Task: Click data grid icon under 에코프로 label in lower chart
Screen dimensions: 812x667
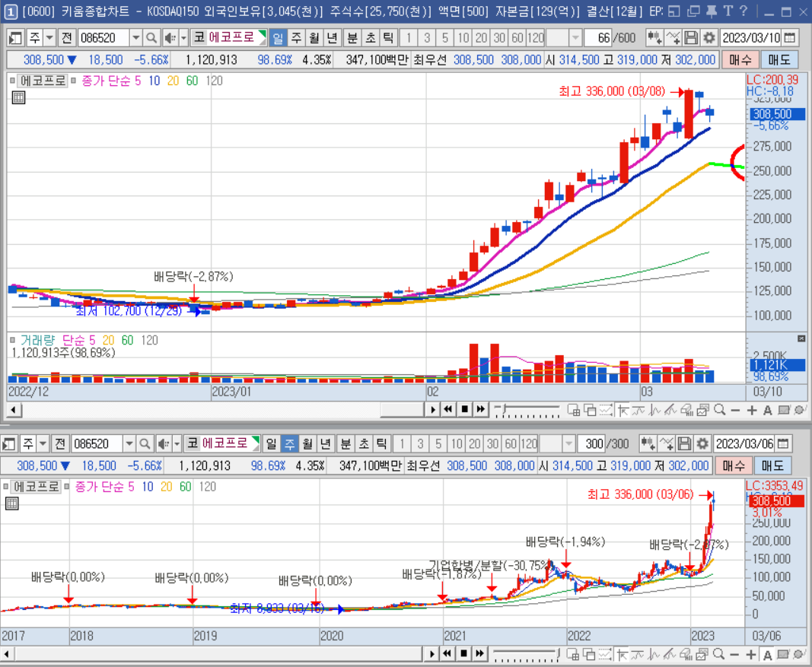Action: coord(11,503)
